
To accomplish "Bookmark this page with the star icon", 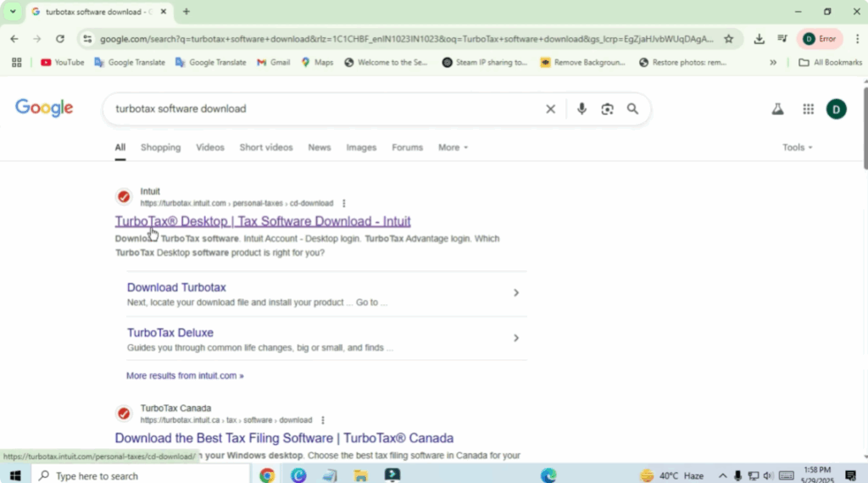I will pos(728,39).
